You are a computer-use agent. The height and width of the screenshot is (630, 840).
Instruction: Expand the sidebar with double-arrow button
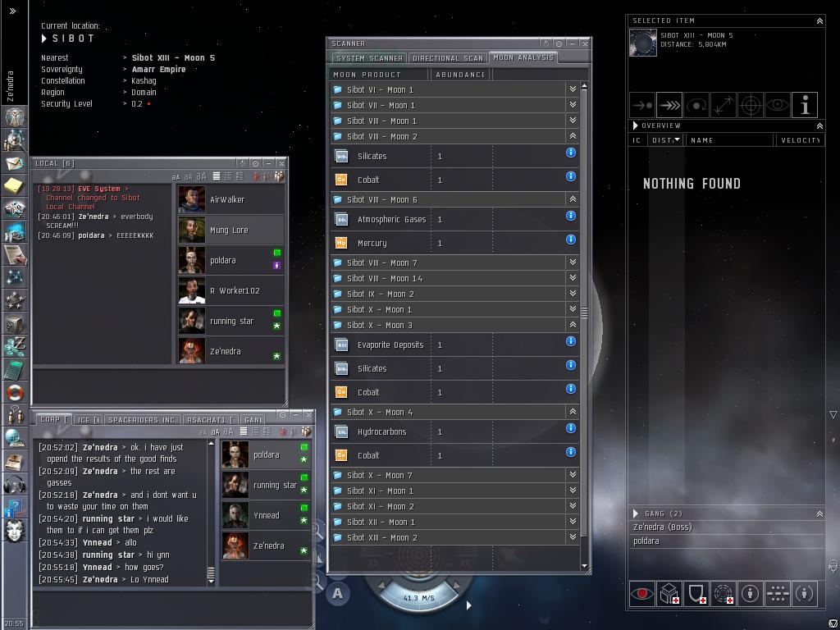pyautogui.click(x=12, y=11)
